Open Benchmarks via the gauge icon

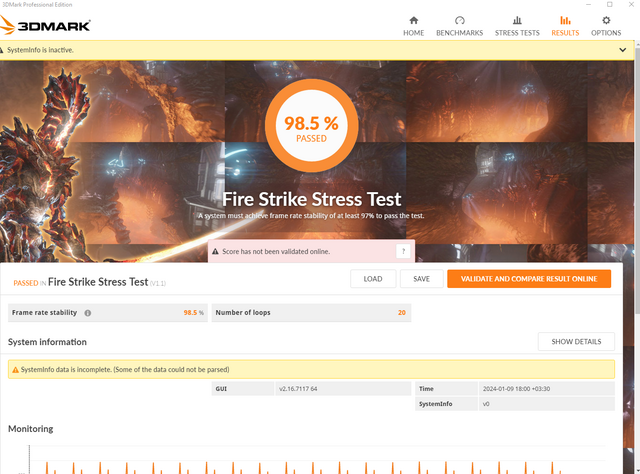[x=460, y=20]
